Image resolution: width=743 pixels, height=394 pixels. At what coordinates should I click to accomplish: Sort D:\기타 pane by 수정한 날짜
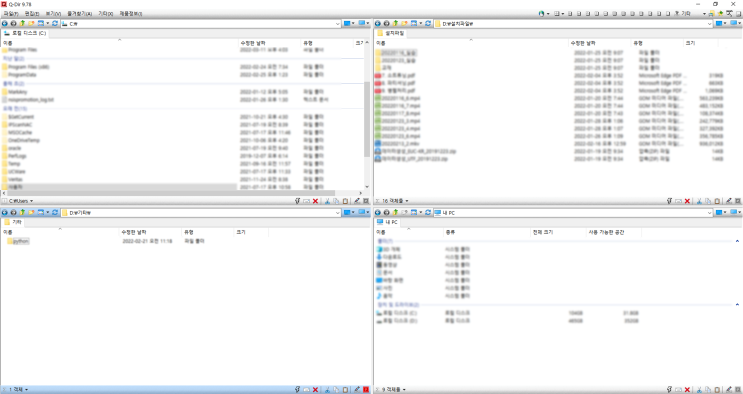(x=150, y=232)
